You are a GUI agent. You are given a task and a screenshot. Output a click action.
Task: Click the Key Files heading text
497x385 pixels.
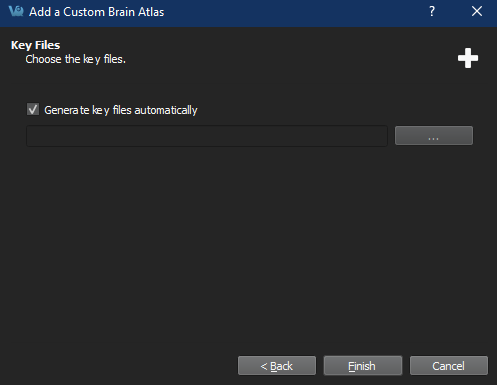[35, 45]
